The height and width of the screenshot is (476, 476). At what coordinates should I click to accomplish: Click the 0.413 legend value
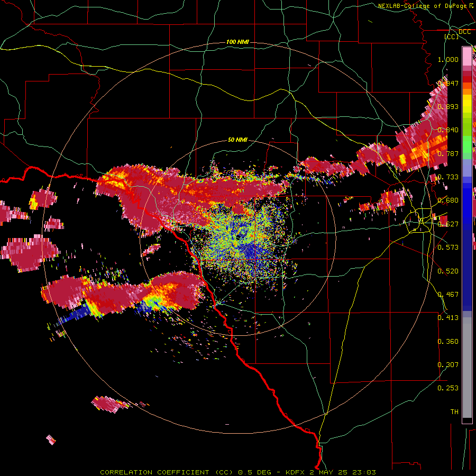coord(448,318)
